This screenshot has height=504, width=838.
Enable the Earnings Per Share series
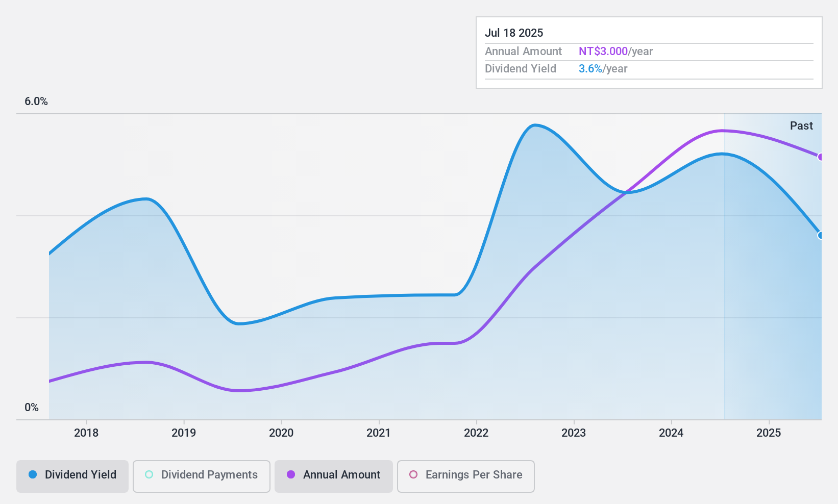[x=466, y=476]
